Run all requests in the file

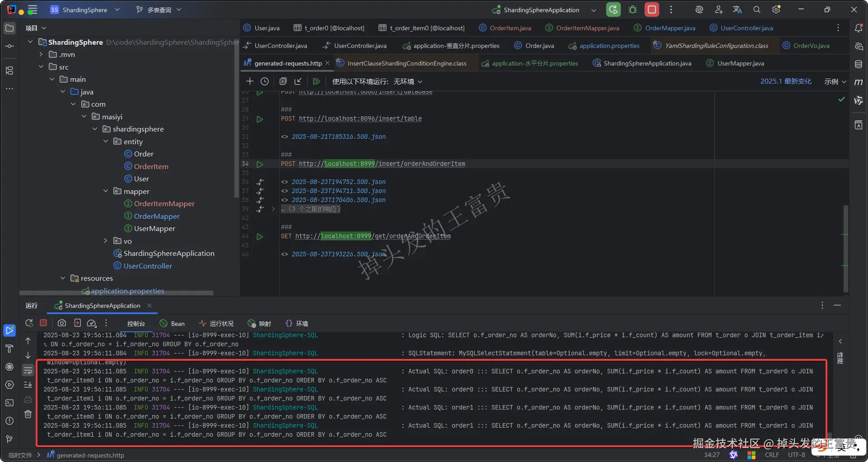click(316, 81)
